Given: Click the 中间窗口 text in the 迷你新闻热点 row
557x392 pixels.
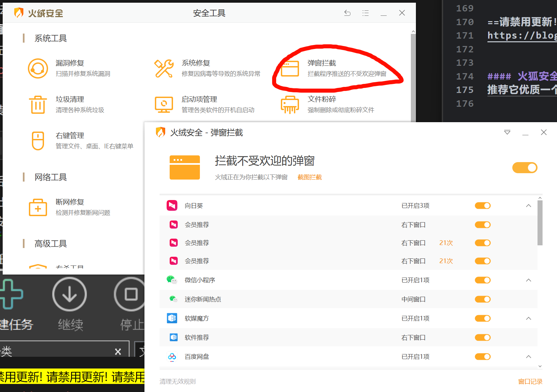Looking at the screenshot, I should click(414, 299).
